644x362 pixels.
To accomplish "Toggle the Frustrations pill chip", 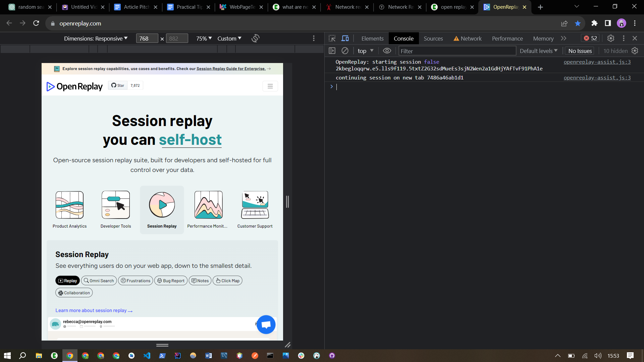I will pos(136,281).
